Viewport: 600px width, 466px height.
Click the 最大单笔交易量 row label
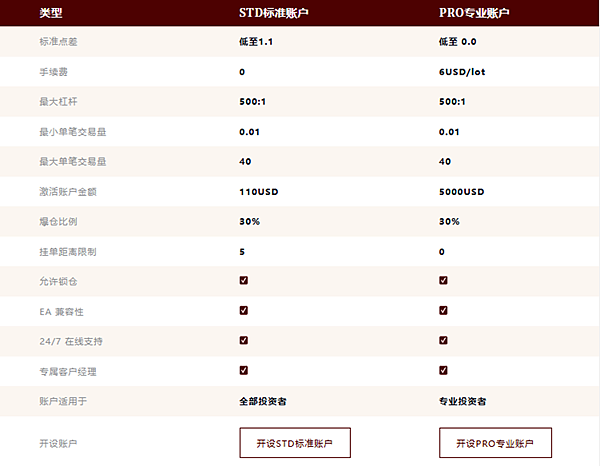73,162
